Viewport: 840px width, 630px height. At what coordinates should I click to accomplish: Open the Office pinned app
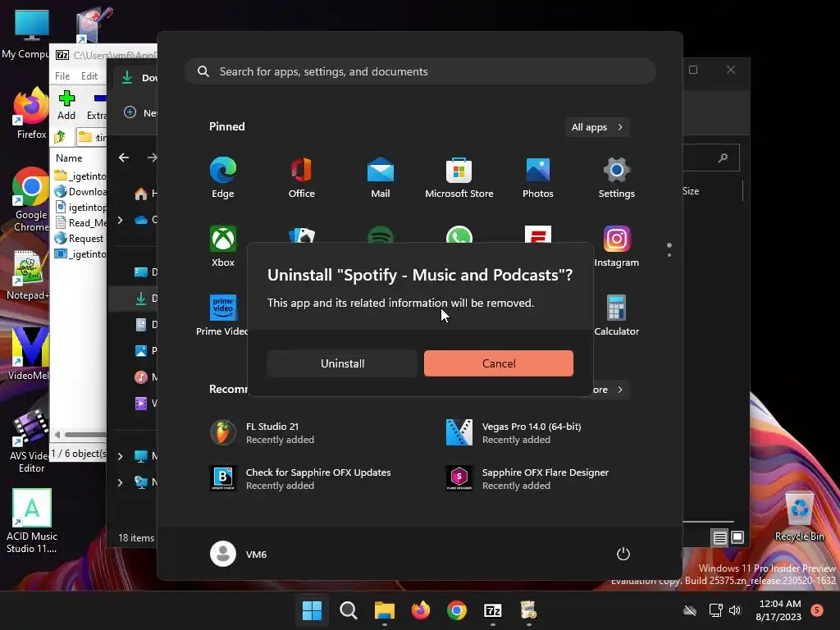[x=302, y=178]
